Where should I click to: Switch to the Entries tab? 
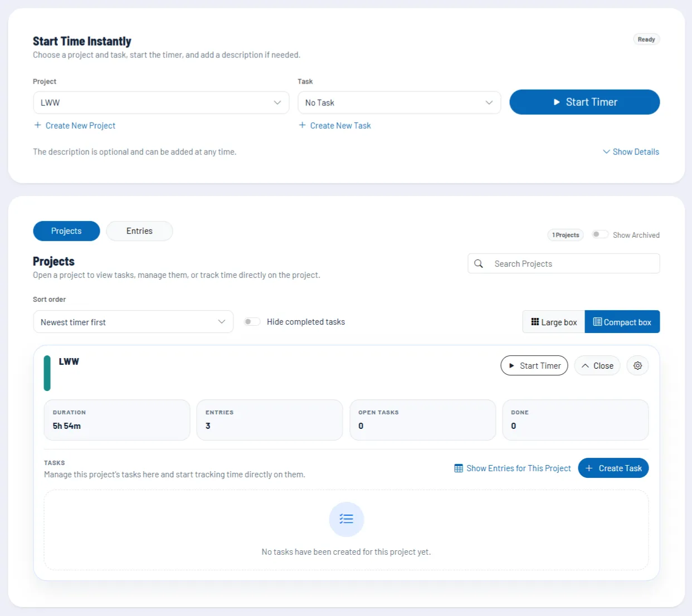click(139, 231)
